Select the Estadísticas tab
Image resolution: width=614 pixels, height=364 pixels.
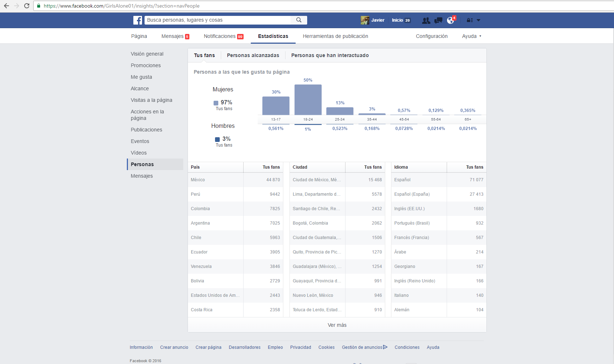tap(273, 36)
